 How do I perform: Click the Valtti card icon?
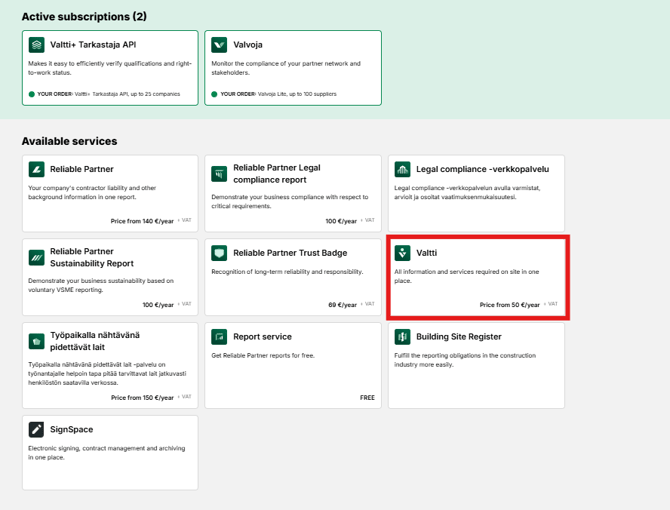coord(402,253)
